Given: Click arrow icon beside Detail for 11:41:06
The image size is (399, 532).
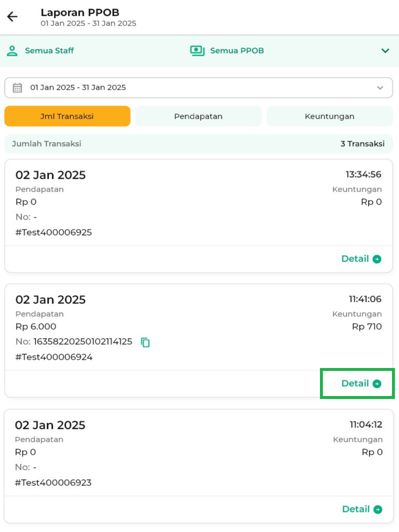Looking at the screenshot, I should (377, 384).
